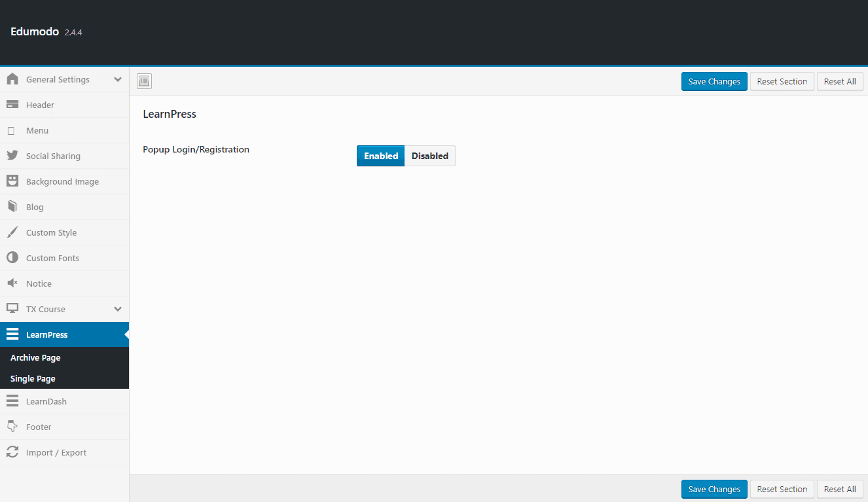
Task: Click the expand-all options icon in toolbar
Action: [144, 81]
